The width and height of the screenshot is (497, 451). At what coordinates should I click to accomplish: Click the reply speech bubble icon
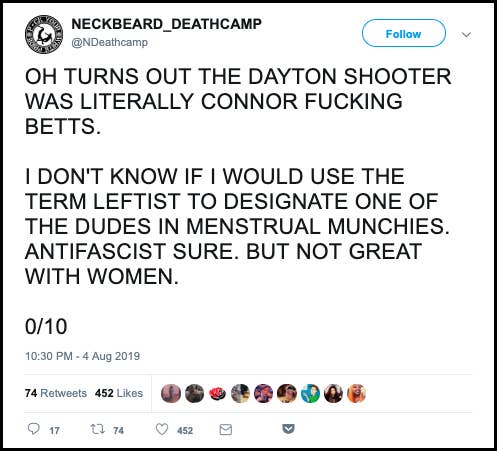tap(33, 429)
